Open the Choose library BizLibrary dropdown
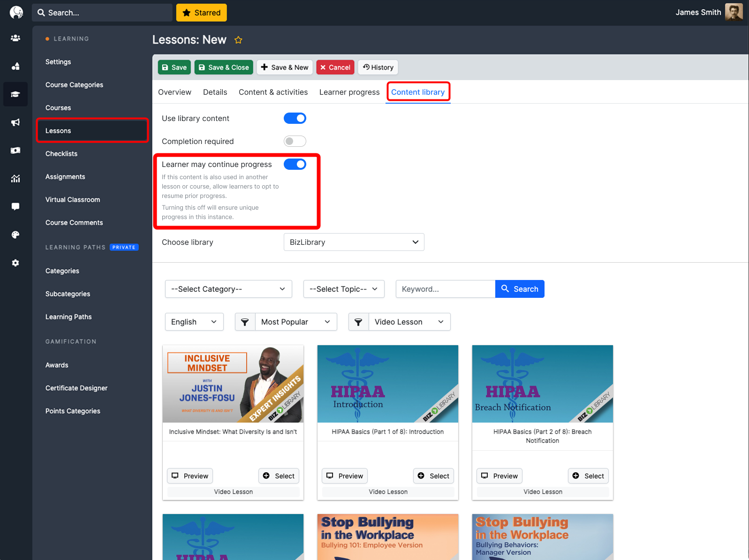 click(x=354, y=242)
